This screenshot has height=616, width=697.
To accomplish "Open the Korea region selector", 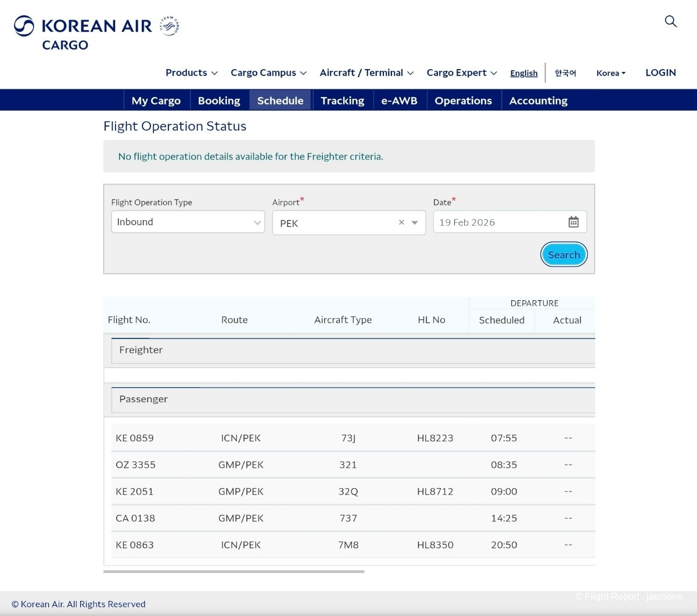I will pos(610,73).
